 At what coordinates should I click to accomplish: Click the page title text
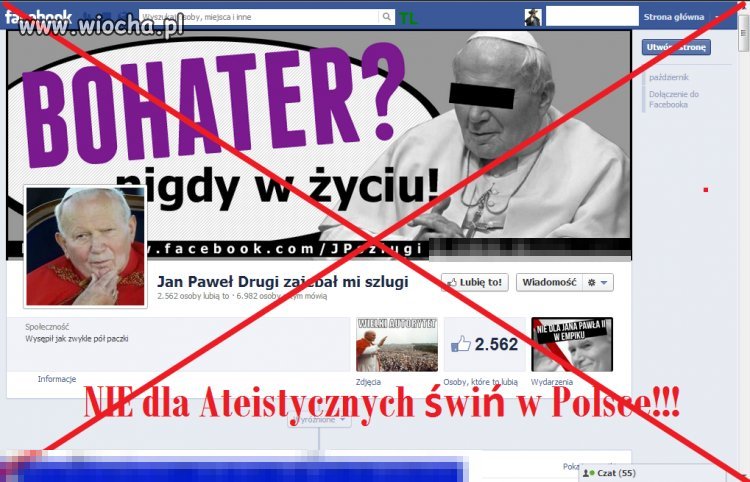(x=282, y=282)
